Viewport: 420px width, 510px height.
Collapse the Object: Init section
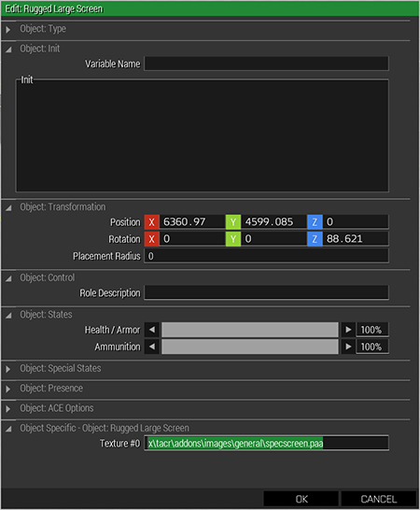pyautogui.click(x=8, y=50)
